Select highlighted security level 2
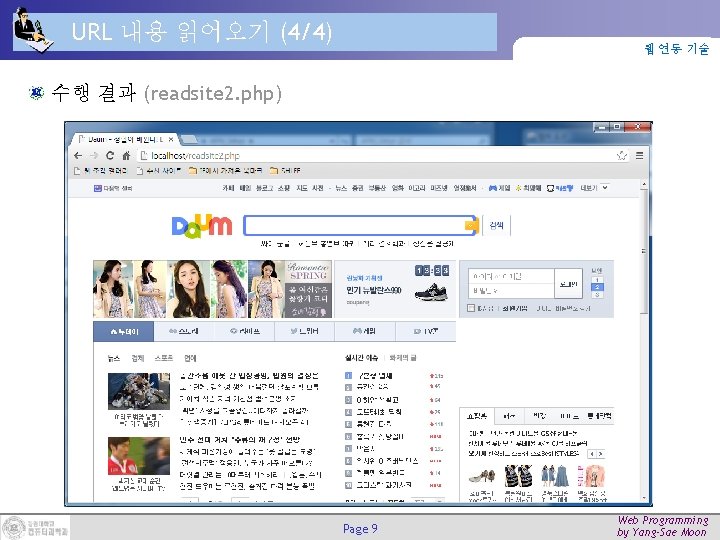The image size is (720, 540). coord(597,287)
